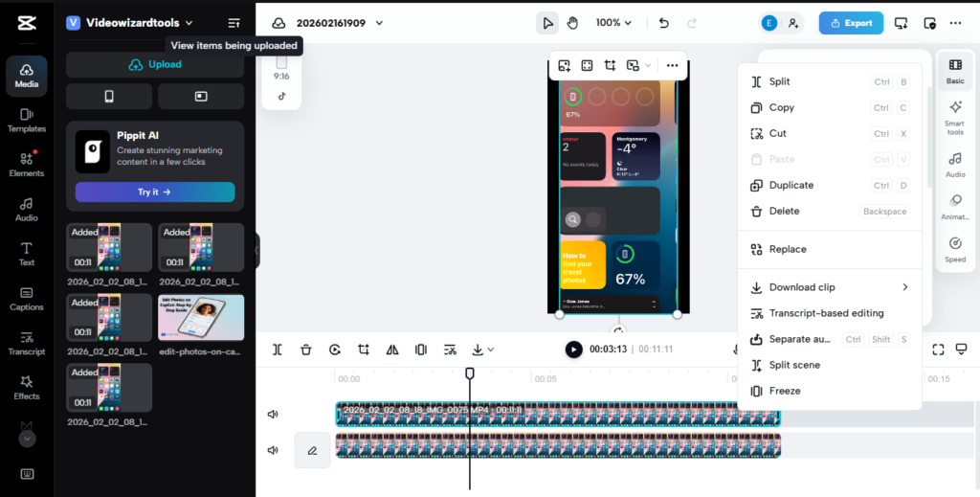This screenshot has height=497, width=980.
Task: Upload from phone icon button
Action: coord(109,97)
